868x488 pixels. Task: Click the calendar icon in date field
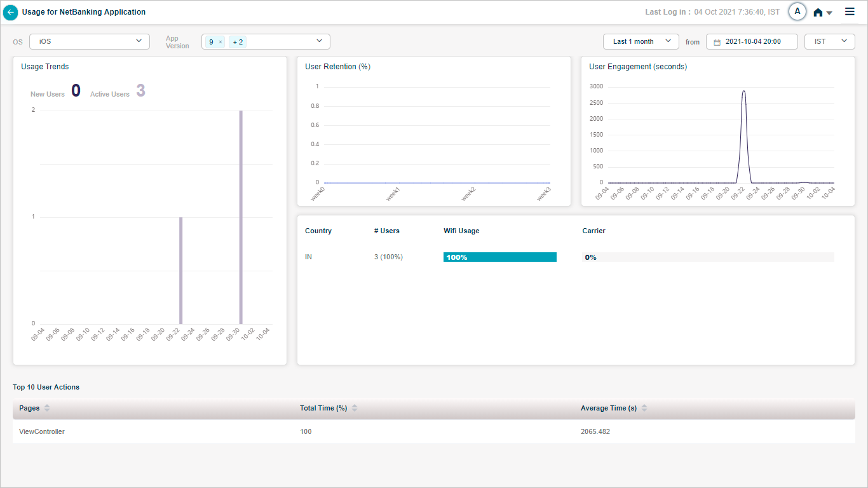(x=717, y=42)
